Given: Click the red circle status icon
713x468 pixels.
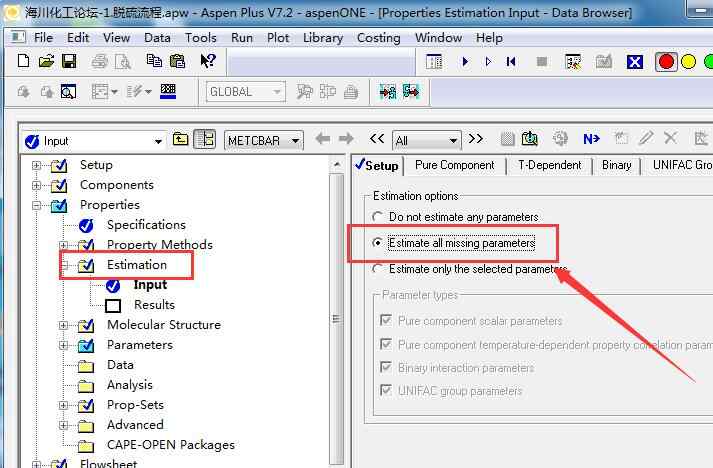Looking at the screenshot, I should tap(666, 62).
